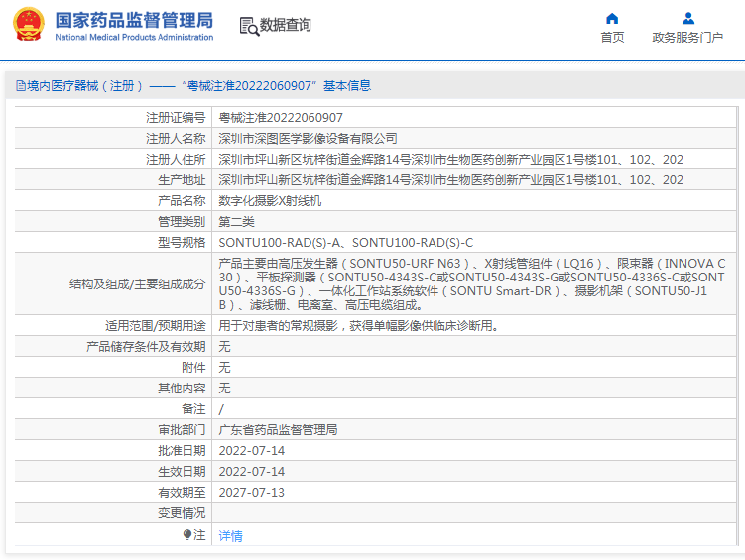This screenshot has height=560, width=745.
Task: Open 政务服务门户 portal link
Action: point(687,37)
